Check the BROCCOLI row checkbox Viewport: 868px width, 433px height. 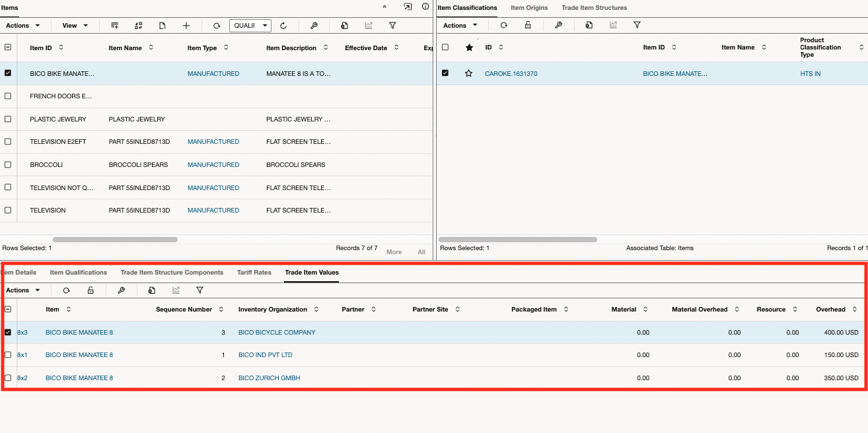[8, 164]
